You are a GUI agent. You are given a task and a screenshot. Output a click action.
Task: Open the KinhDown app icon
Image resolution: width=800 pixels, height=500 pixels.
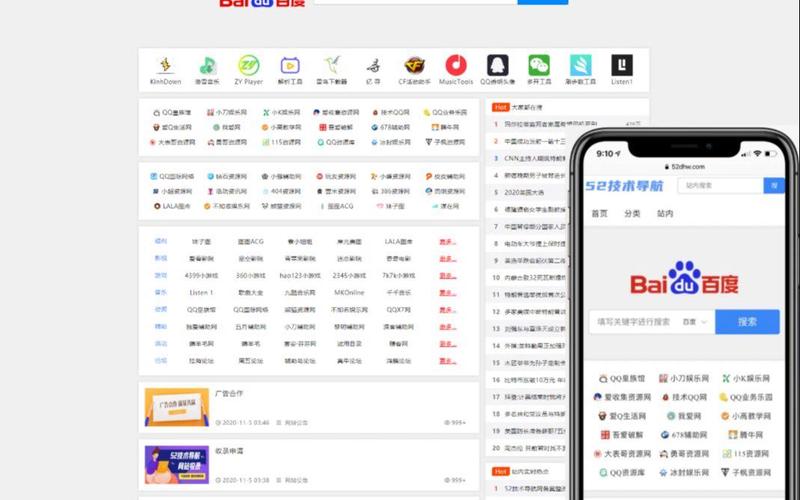(165, 67)
